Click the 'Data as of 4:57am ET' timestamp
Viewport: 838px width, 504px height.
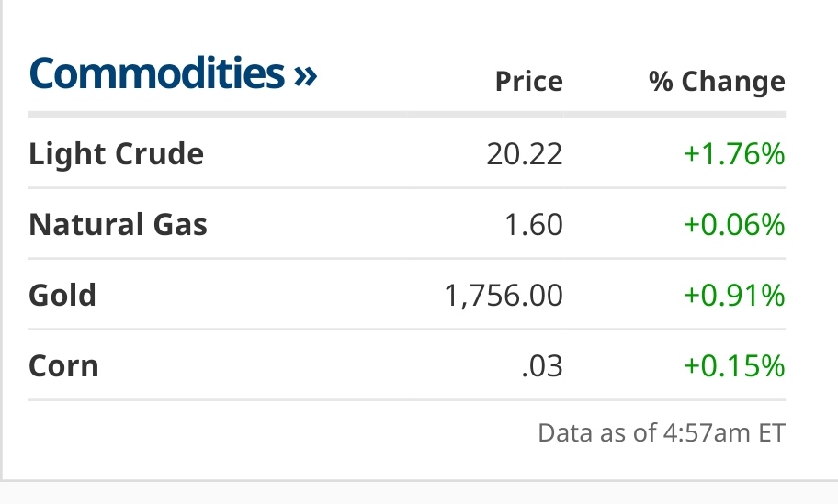pos(661,432)
